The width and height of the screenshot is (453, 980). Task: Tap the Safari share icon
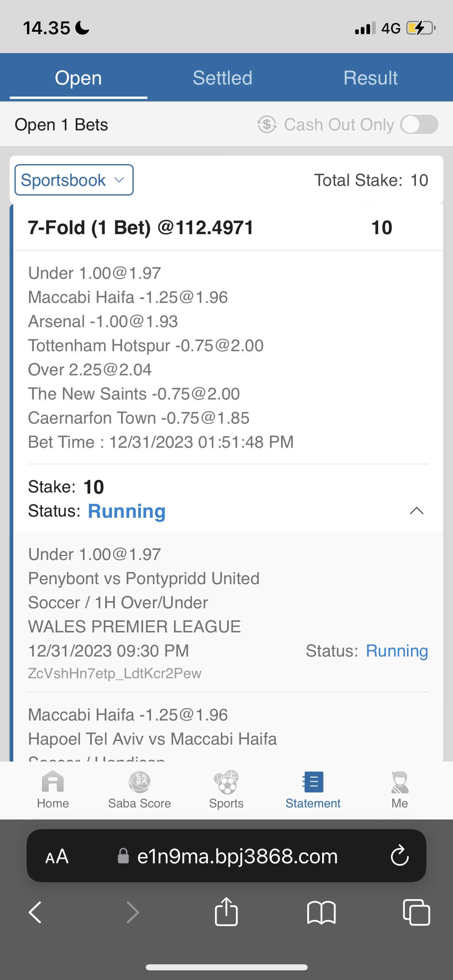pyautogui.click(x=226, y=912)
